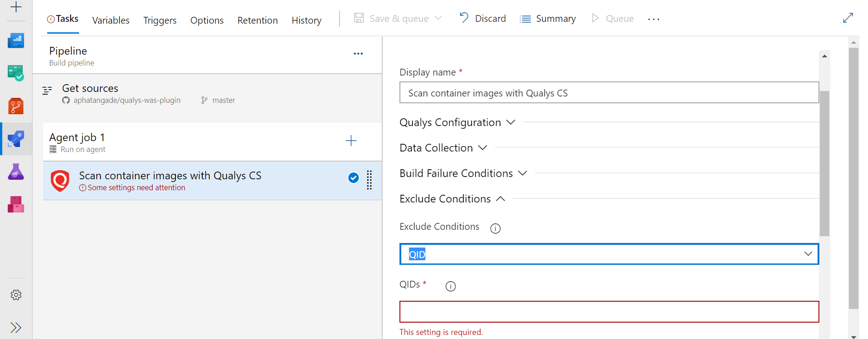
Task: Open the plus create-new icon in sidebar
Action: click(x=16, y=7)
